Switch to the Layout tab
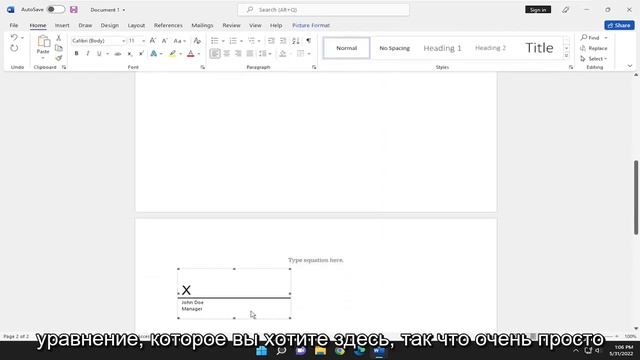Screen dimensions: 640x360 pos(136,25)
